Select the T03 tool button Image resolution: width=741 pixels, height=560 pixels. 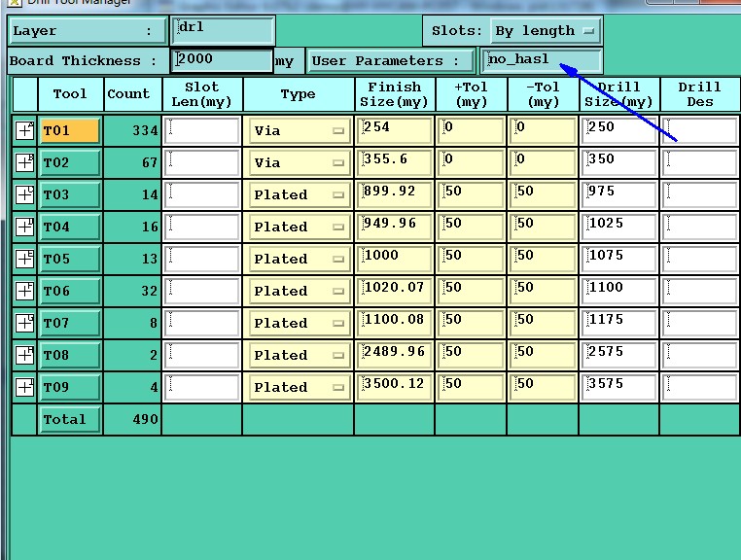(69, 194)
